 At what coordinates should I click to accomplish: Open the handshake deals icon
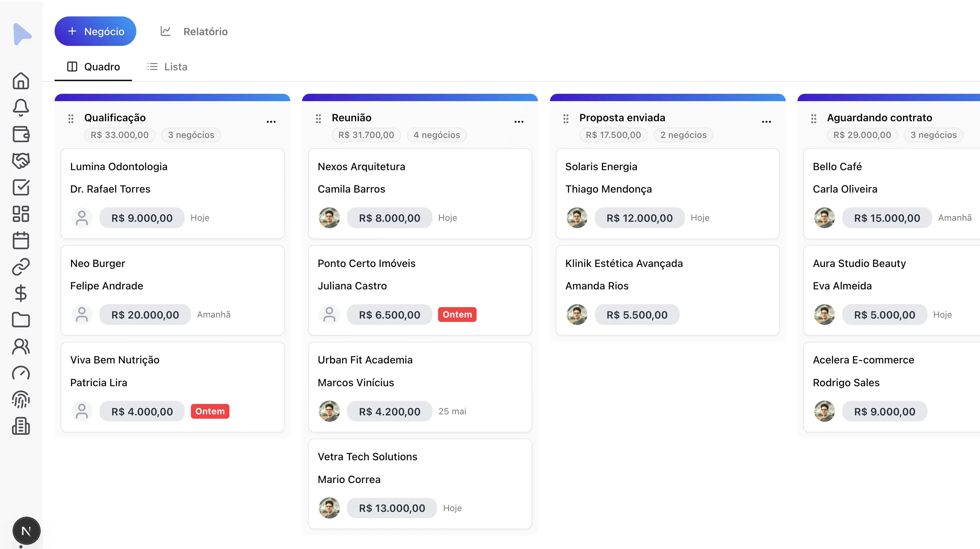pyautogui.click(x=20, y=160)
